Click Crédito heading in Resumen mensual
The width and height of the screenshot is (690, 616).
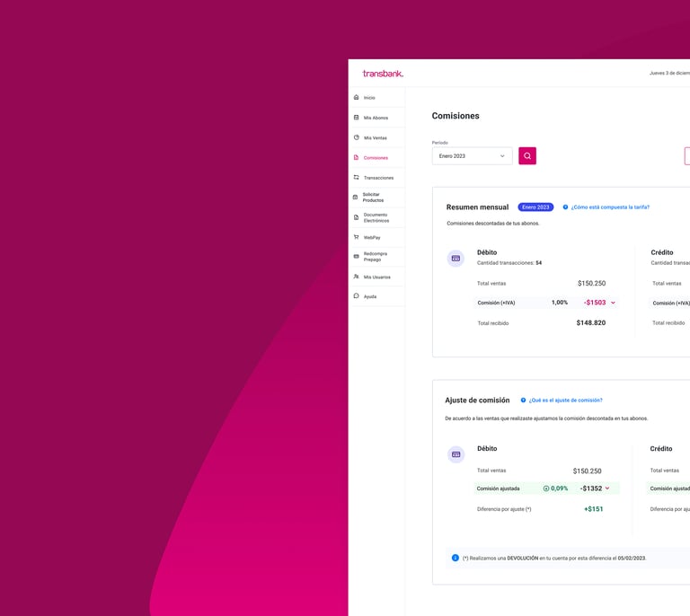[662, 252]
